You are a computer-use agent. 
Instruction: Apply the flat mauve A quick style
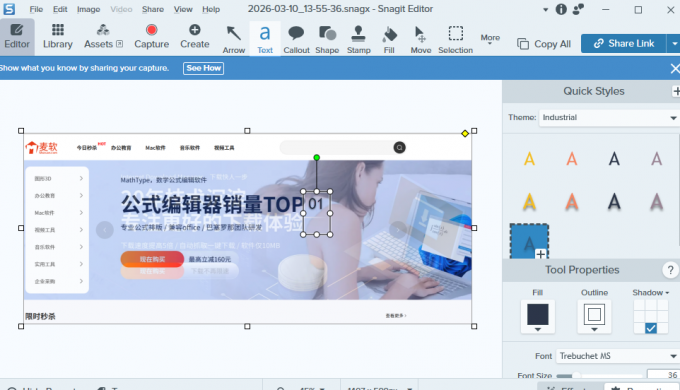(657, 159)
